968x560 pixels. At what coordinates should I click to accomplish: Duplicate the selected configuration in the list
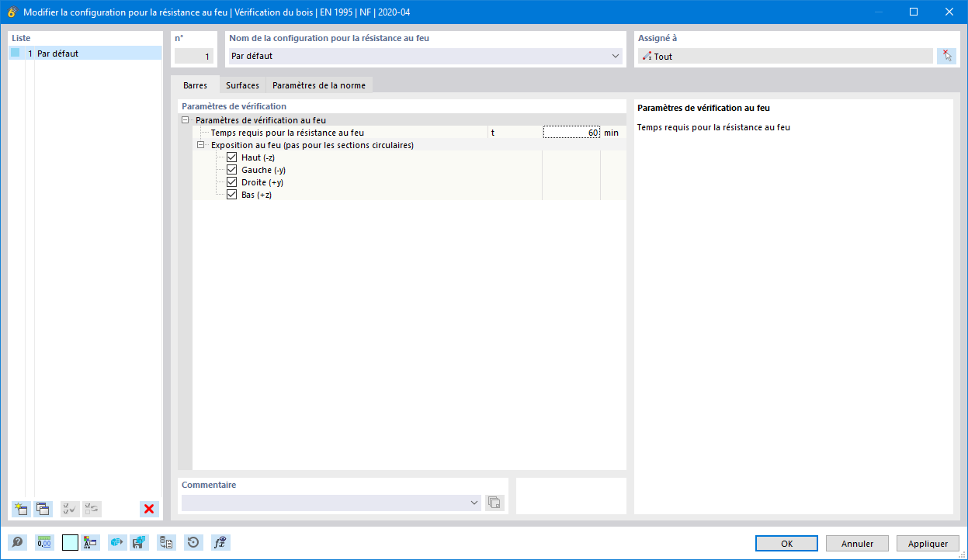click(43, 510)
